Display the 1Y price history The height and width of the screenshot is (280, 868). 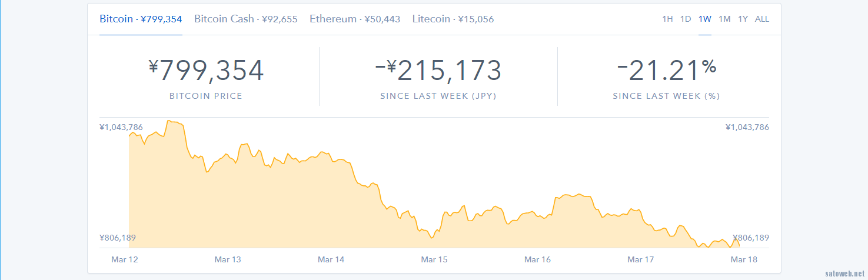click(x=743, y=19)
